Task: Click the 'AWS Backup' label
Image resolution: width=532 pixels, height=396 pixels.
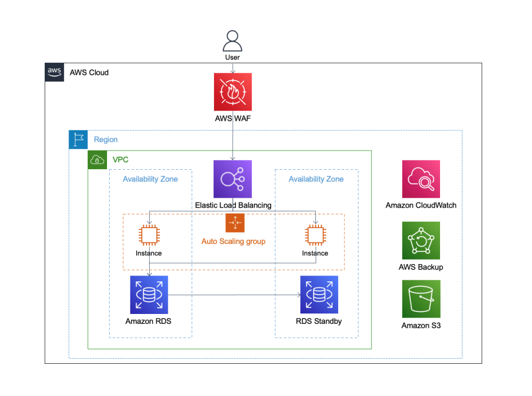Action: click(421, 267)
